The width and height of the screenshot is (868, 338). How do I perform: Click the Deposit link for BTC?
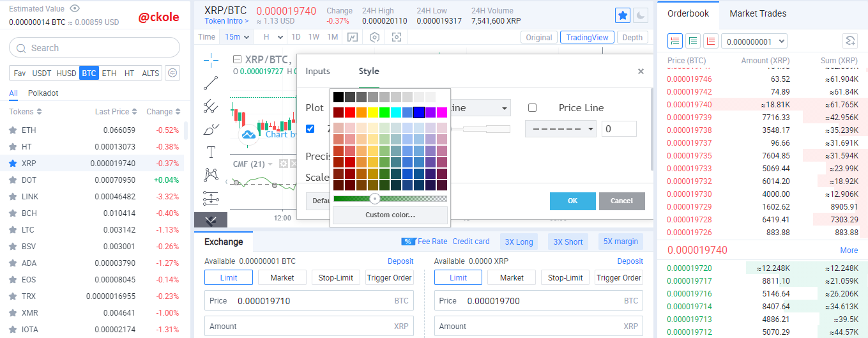click(x=400, y=261)
